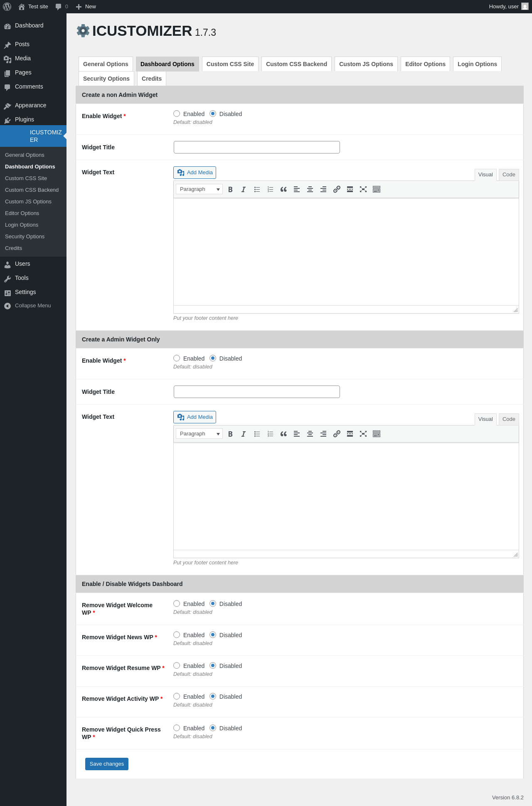Click the New button in admin bar
The image size is (532, 806).
86,7
